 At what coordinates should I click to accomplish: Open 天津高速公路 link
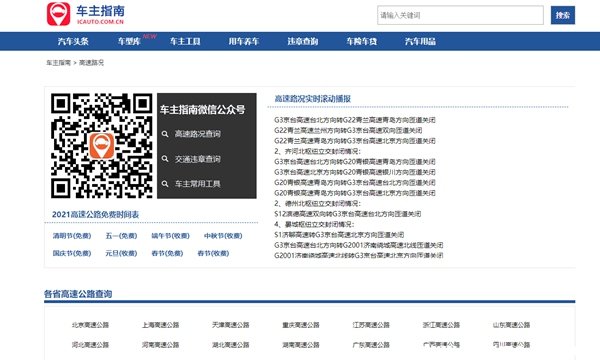[x=230, y=325]
